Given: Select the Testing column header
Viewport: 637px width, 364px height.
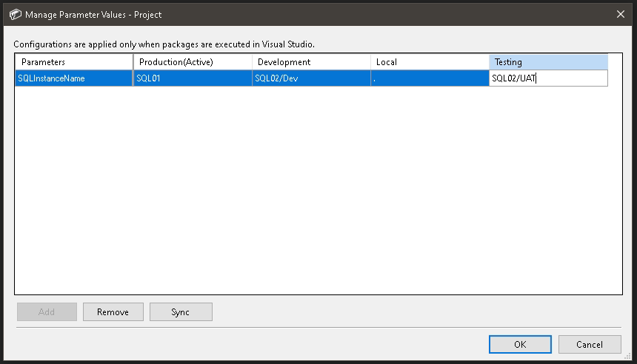Looking at the screenshot, I should 548,62.
